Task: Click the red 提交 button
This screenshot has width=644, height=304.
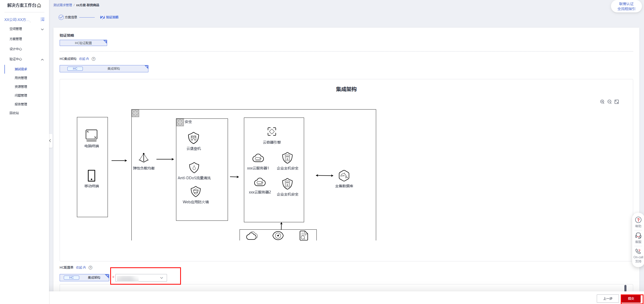Action: [x=631, y=299]
